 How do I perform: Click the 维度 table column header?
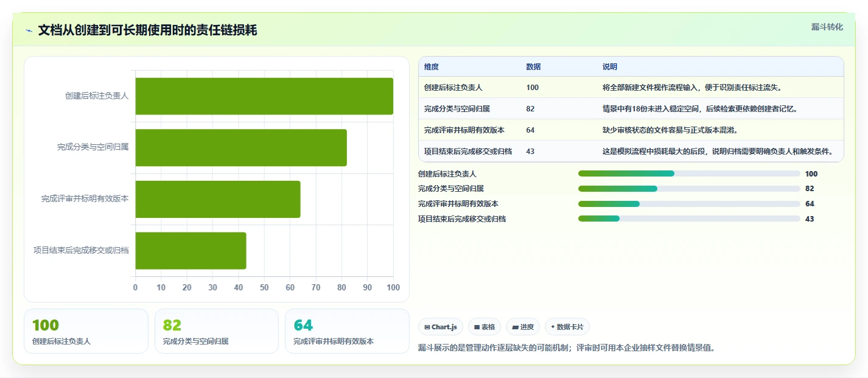[432, 67]
